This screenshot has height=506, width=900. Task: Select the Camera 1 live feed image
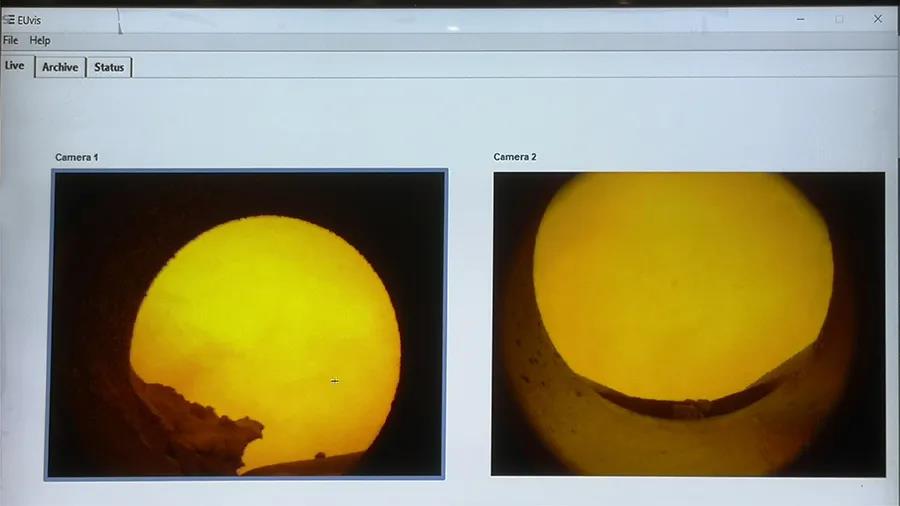click(x=248, y=323)
